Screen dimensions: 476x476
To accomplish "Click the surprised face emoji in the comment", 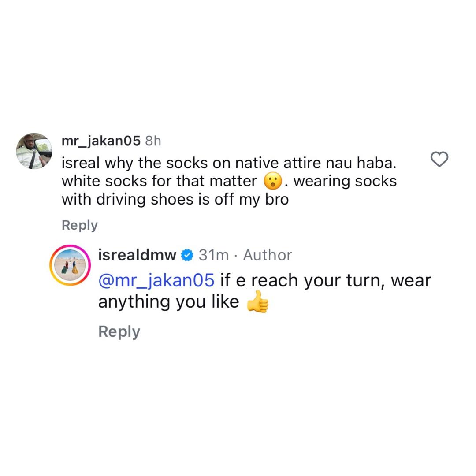I will [x=273, y=180].
